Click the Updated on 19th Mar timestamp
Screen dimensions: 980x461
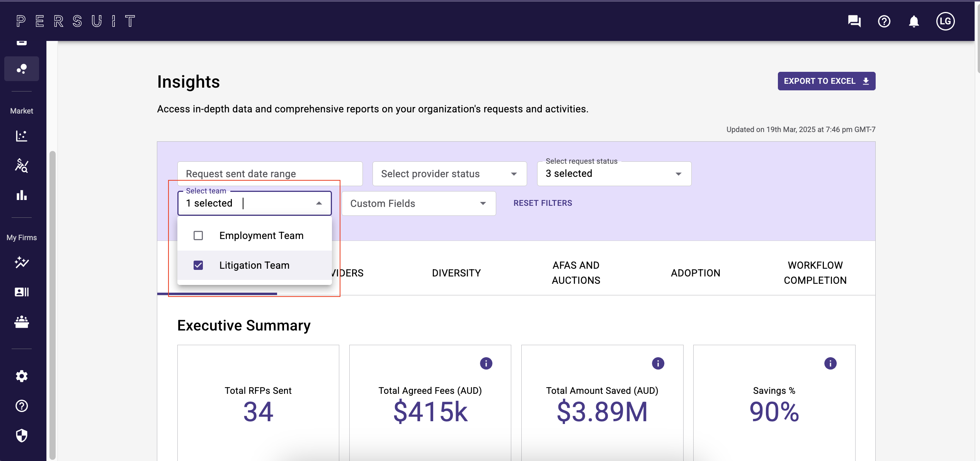click(x=801, y=129)
